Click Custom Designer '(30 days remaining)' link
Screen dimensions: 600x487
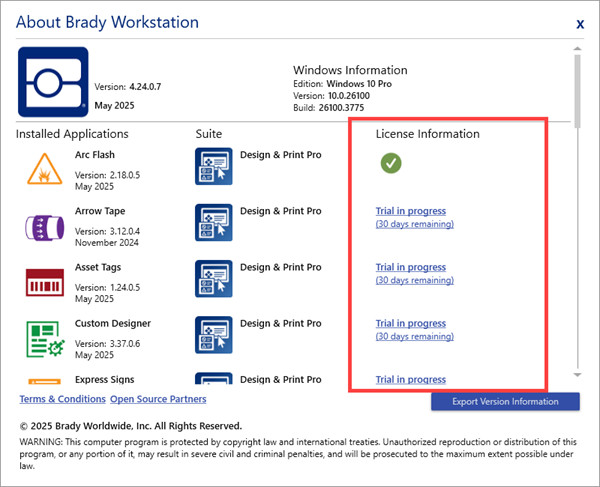pos(414,336)
